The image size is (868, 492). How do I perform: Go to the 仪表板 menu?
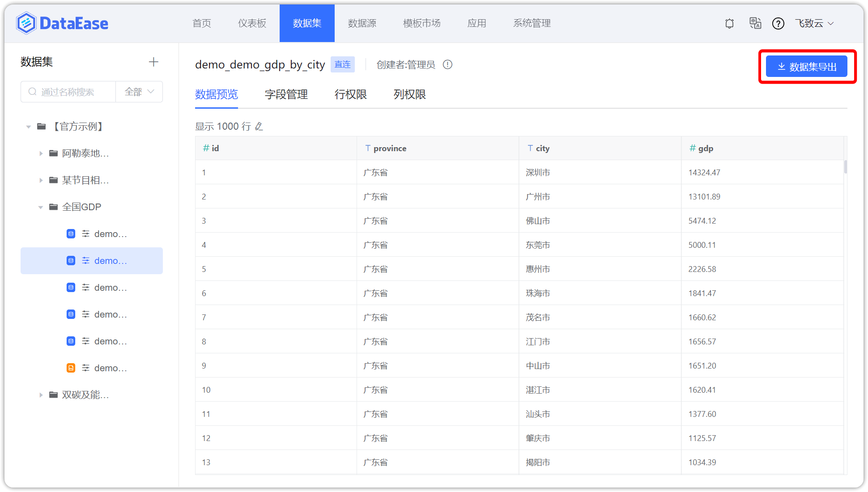pos(252,23)
